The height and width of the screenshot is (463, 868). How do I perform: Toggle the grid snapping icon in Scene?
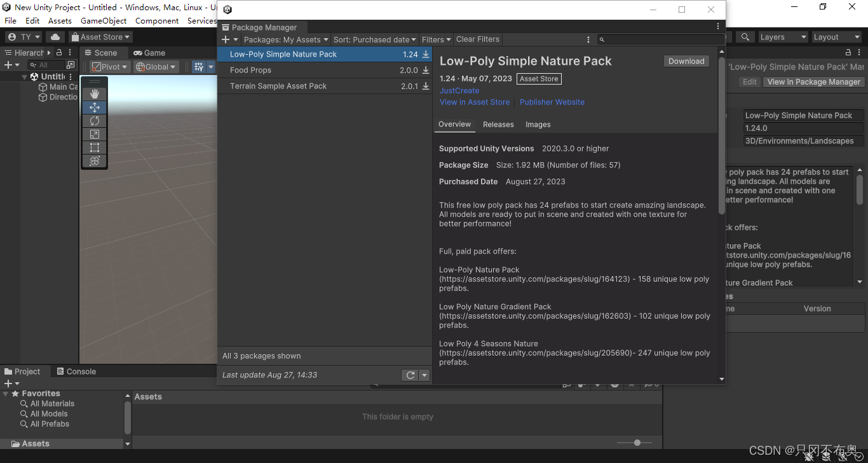coord(198,67)
